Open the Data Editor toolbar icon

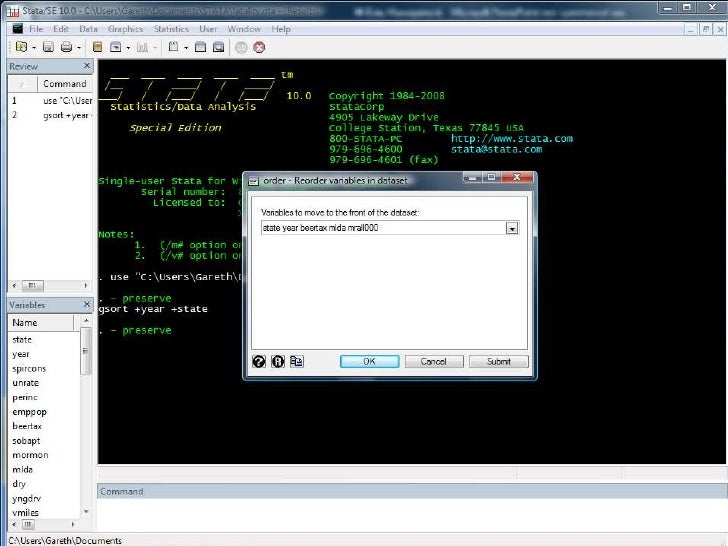click(x=201, y=47)
